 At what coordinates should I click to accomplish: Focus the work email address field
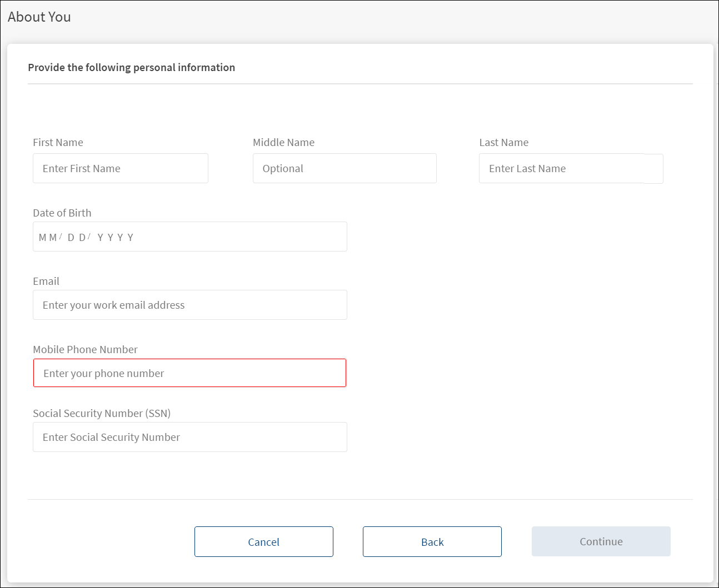189,305
